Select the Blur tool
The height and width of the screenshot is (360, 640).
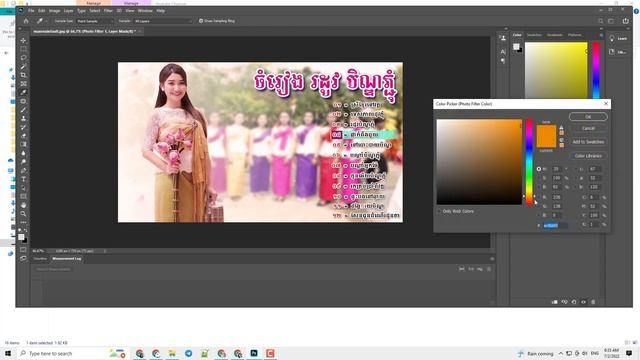click(x=23, y=153)
